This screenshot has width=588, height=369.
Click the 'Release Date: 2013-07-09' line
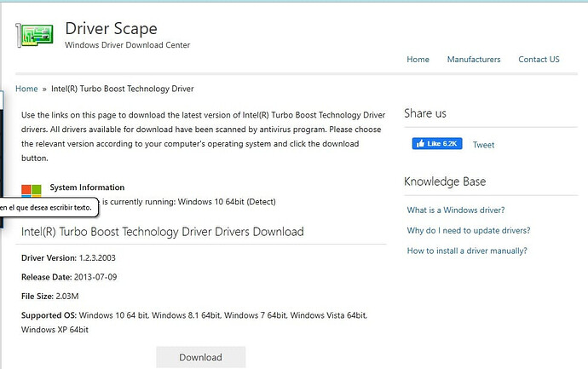point(69,277)
